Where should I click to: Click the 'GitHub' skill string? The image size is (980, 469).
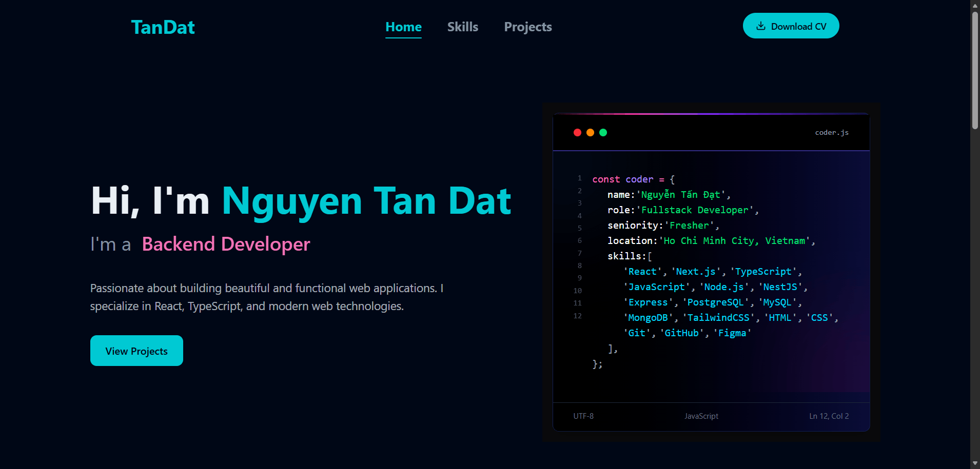pos(681,333)
